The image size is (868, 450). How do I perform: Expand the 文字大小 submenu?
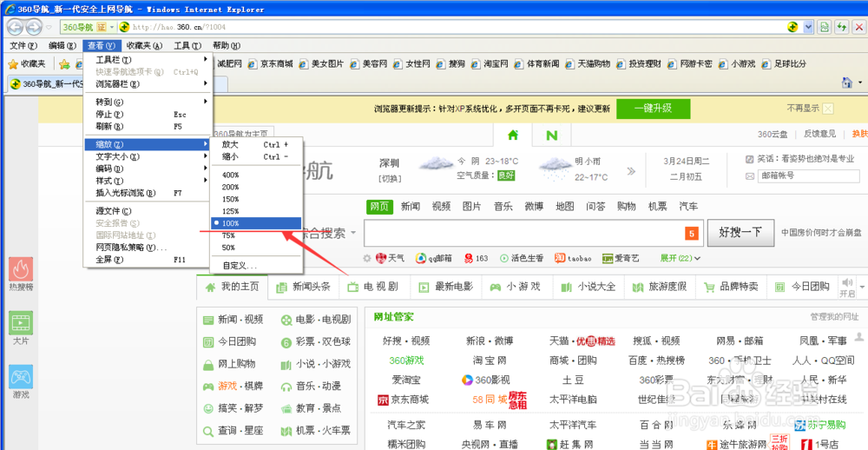coord(148,157)
